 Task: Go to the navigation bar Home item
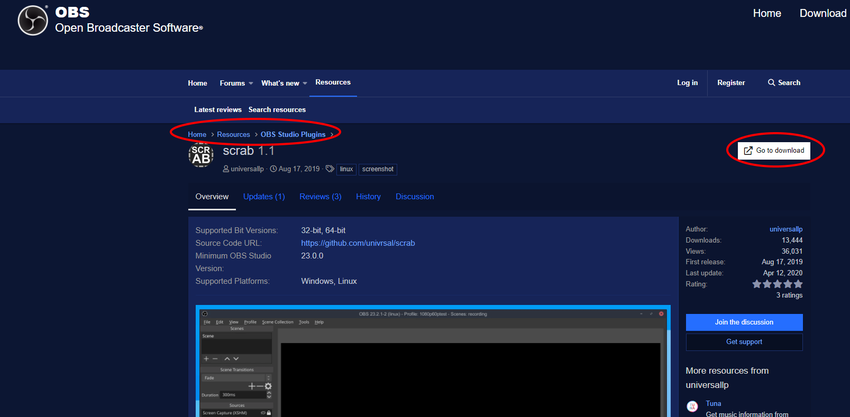point(197,83)
